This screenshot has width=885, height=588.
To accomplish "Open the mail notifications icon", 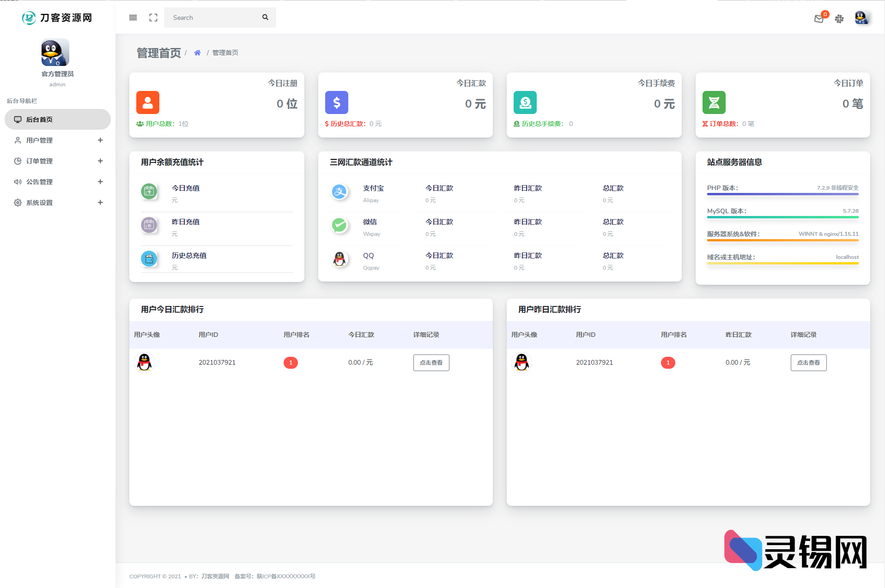I will pyautogui.click(x=819, y=18).
